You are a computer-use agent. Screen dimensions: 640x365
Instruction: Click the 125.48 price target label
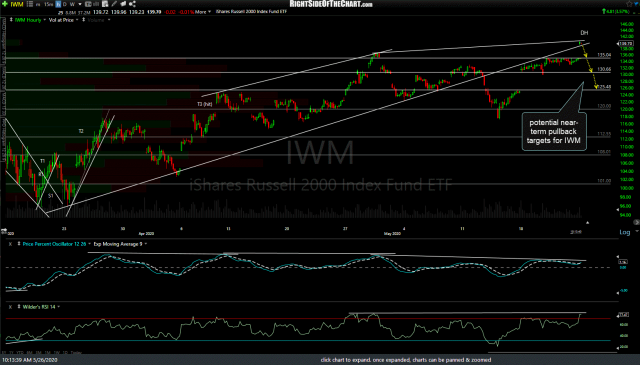click(x=604, y=87)
